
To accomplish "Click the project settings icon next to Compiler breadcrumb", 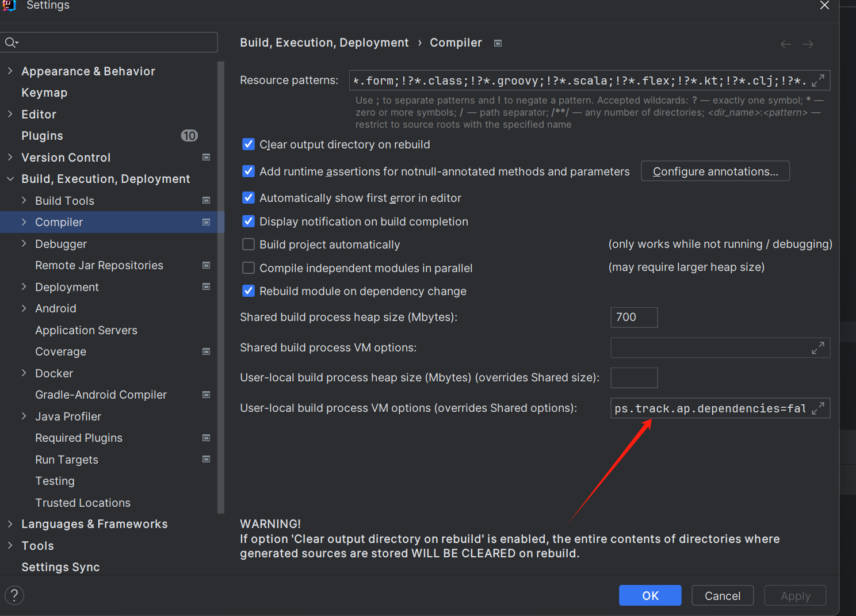I will click(x=498, y=43).
